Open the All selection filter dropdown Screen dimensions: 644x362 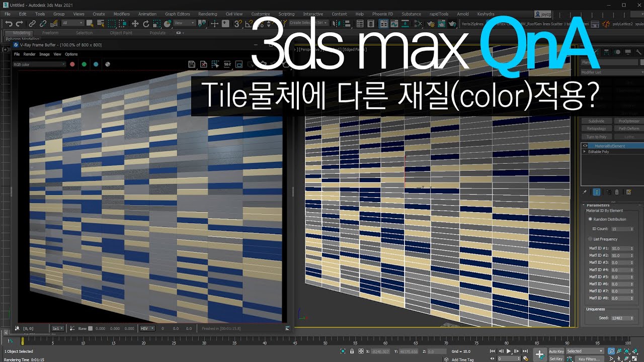click(73, 23)
